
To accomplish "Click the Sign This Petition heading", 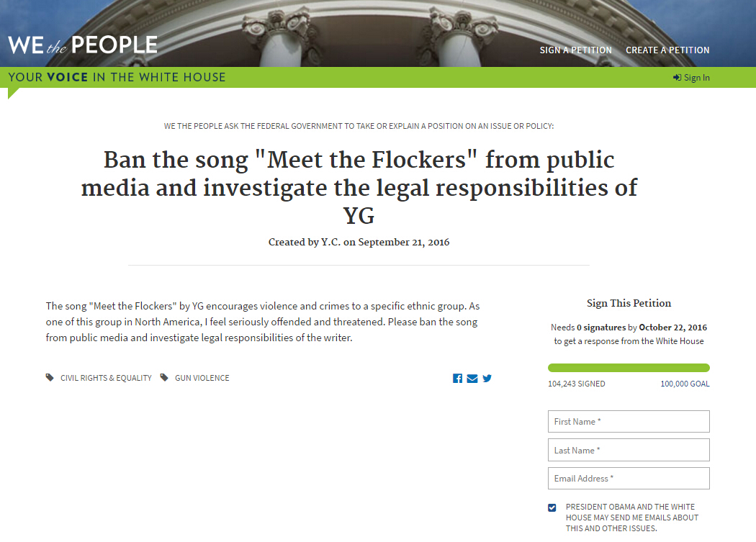I will pos(629,303).
